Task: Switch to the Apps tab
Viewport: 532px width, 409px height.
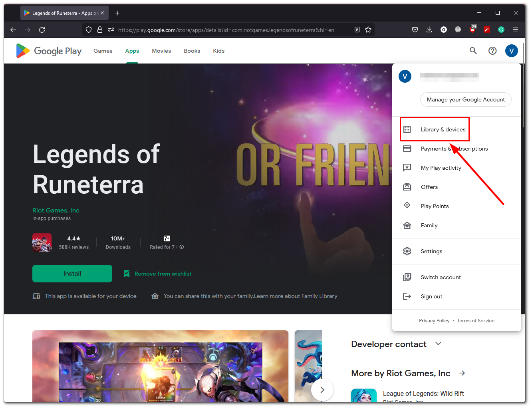Action: 132,51
